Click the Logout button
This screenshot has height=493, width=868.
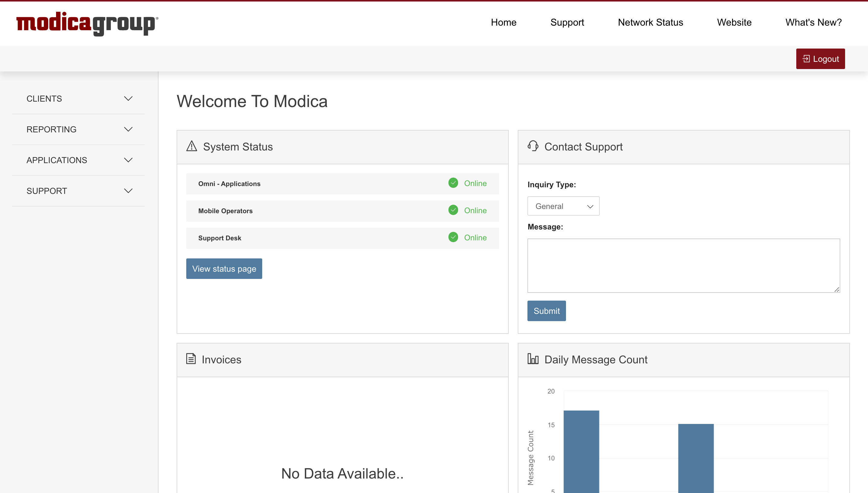pos(820,59)
